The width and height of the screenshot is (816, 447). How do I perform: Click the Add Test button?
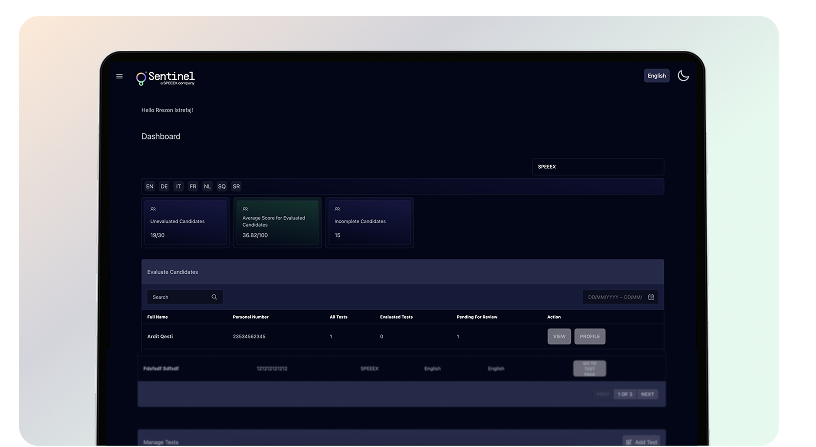(642, 442)
